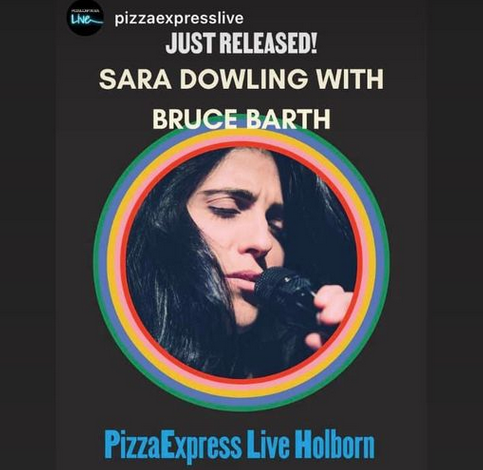Click the pizzaexpresslive username link
The height and width of the screenshot is (470, 483).
point(179,18)
